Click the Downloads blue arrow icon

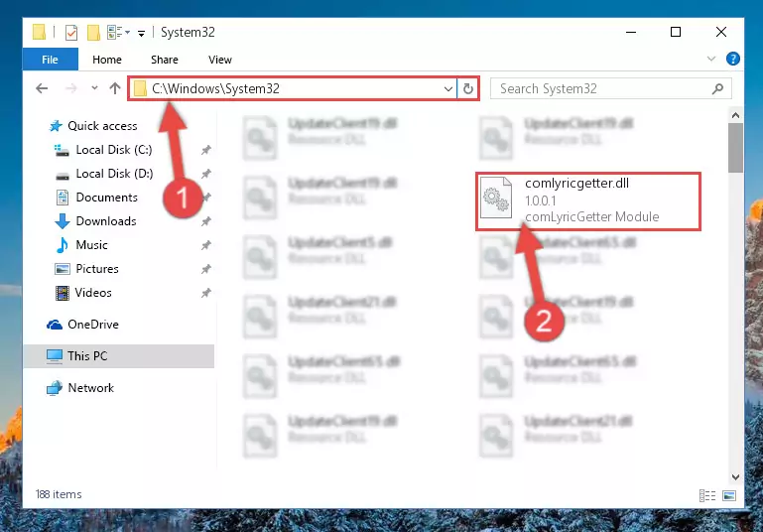click(63, 221)
